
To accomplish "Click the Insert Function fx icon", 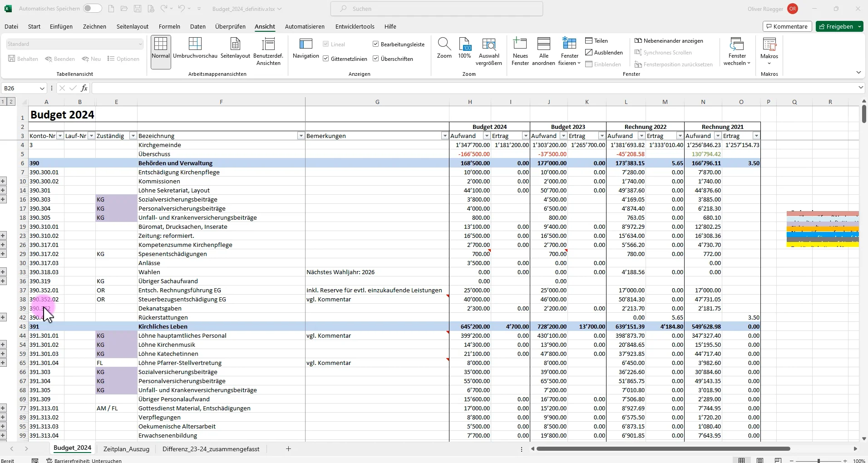I will point(84,88).
